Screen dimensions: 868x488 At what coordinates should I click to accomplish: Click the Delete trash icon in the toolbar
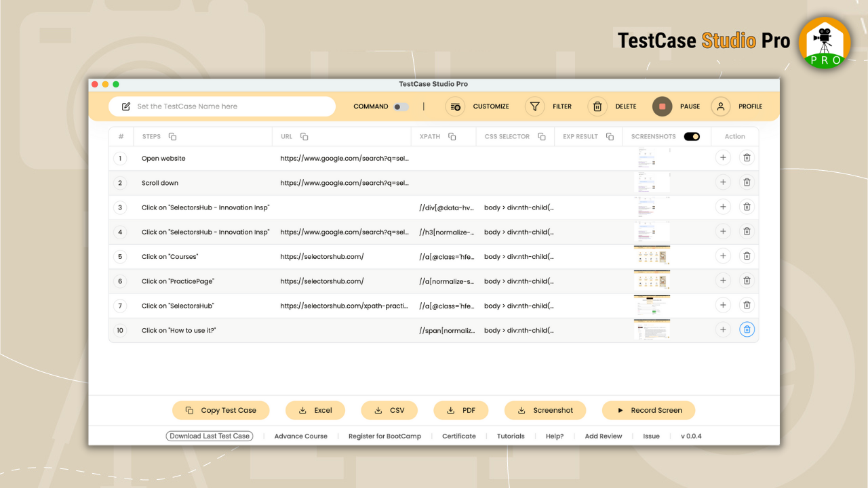[x=597, y=106]
